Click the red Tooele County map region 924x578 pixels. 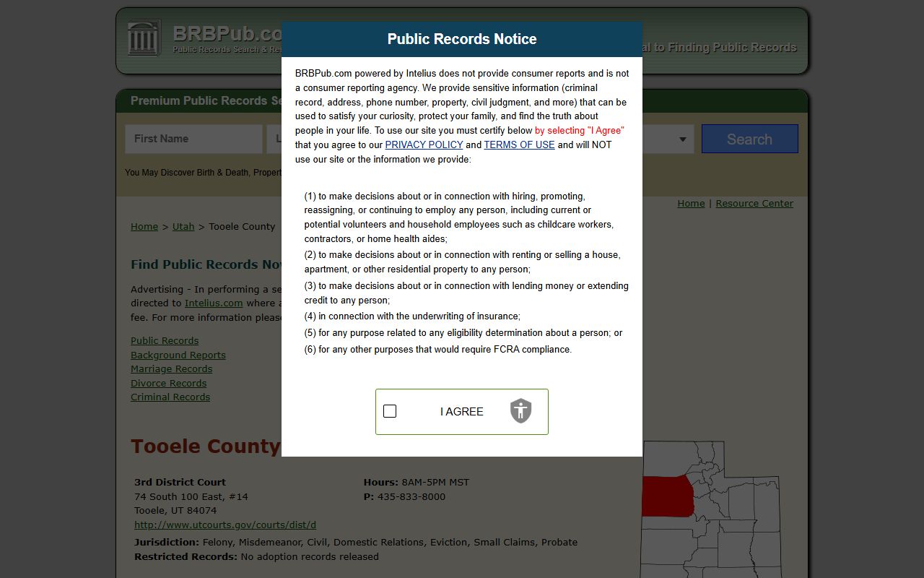(x=668, y=497)
